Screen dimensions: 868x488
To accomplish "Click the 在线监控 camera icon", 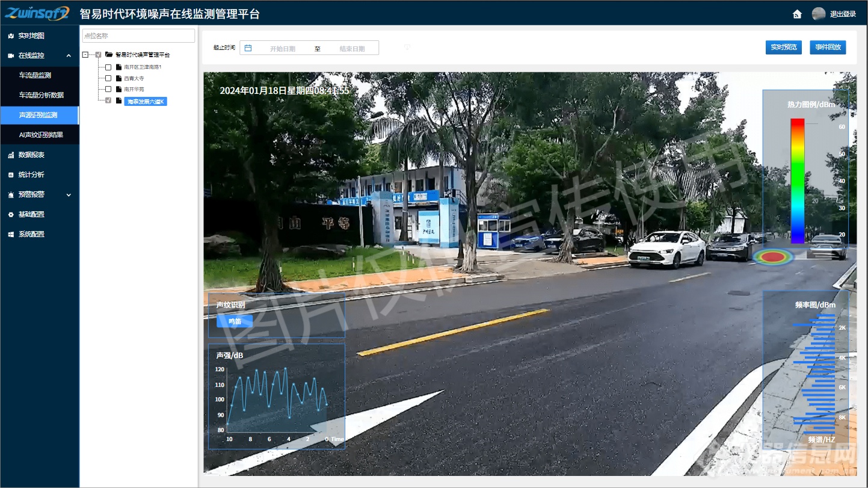I will click(x=11, y=56).
